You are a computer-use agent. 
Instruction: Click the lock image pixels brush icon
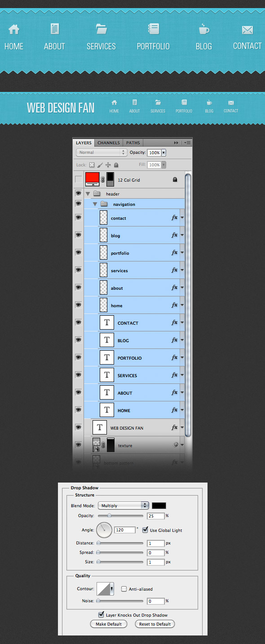[100, 165]
